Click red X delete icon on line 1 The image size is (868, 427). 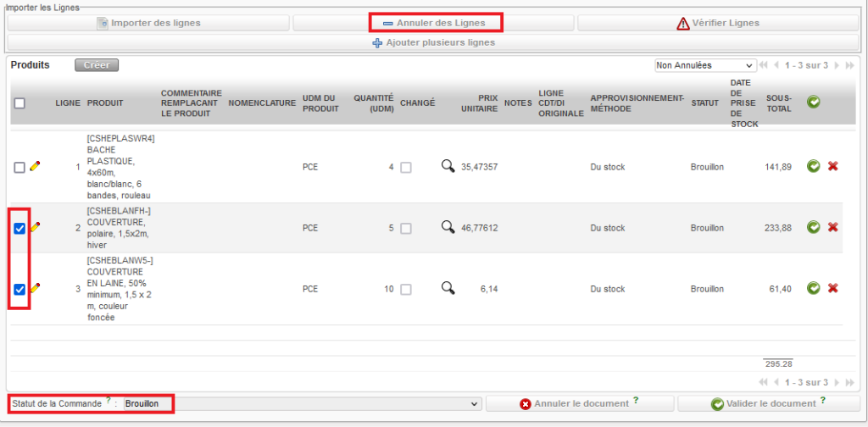832,167
